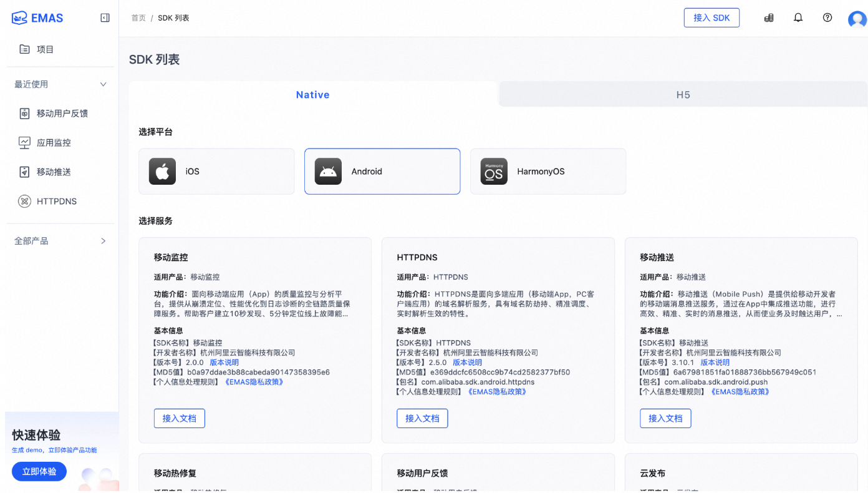Click package name com.alibaba.sdk.android.push

[716, 382]
